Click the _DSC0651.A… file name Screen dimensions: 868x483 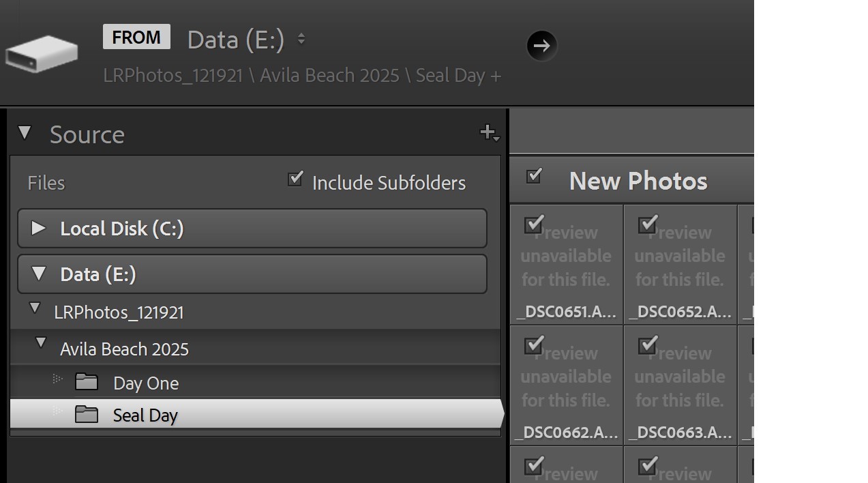tap(567, 312)
